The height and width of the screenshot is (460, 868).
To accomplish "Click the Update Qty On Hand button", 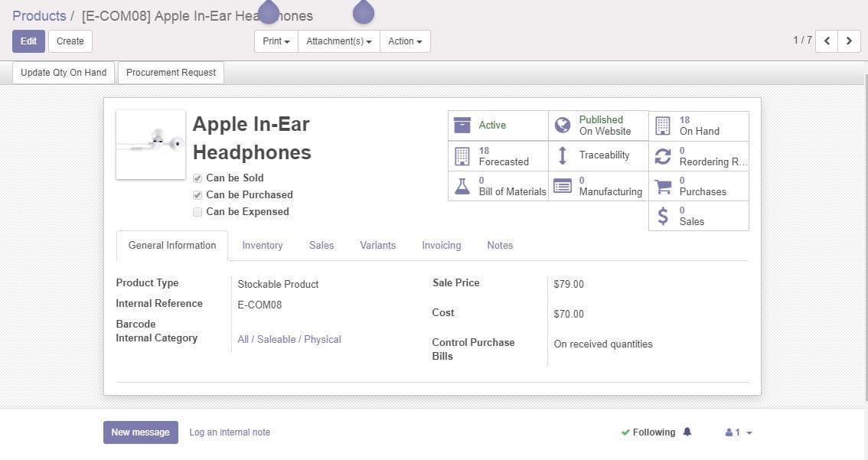I will tap(64, 73).
